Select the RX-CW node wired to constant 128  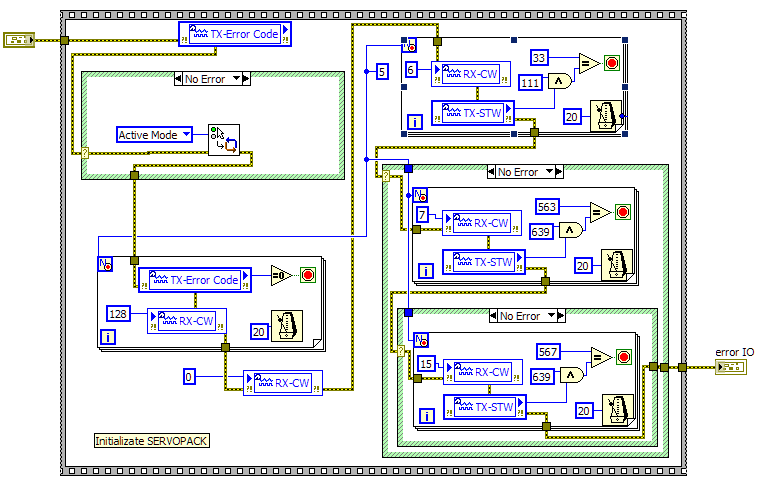[x=187, y=321]
